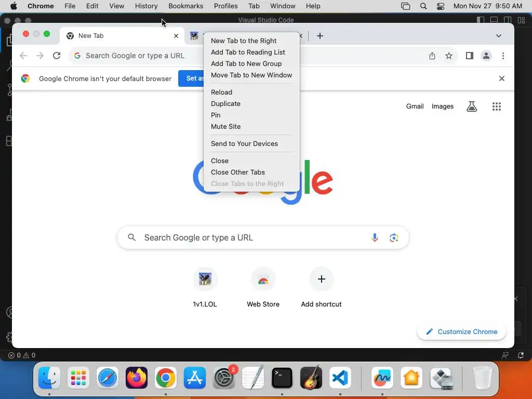This screenshot has width=532, height=399.
Task: Open Spotlight search in menu bar
Action: (x=423, y=6)
